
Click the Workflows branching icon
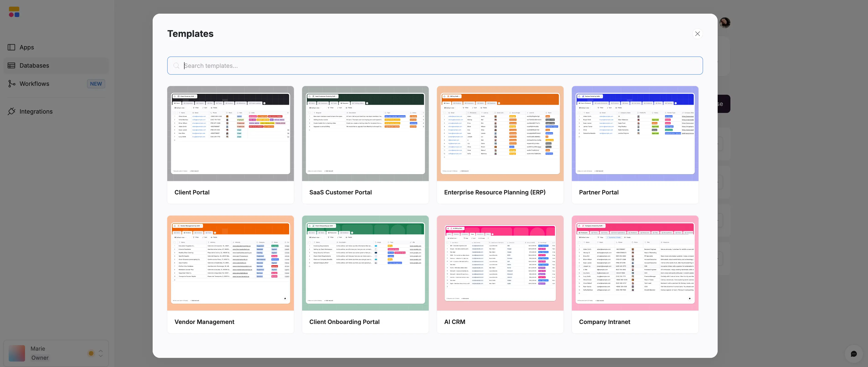pyautogui.click(x=12, y=84)
